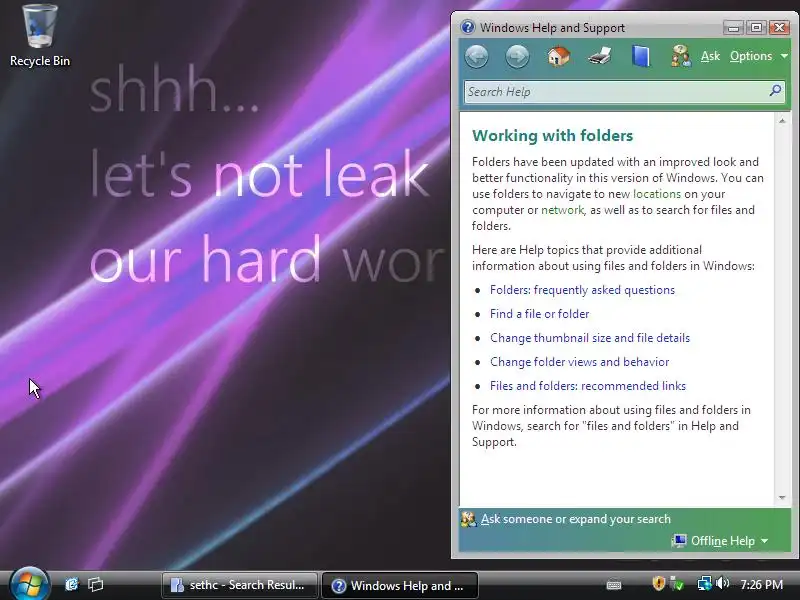The width and height of the screenshot is (800, 600).
Task: Open the Windows Start orb
Action: [30, 585]
